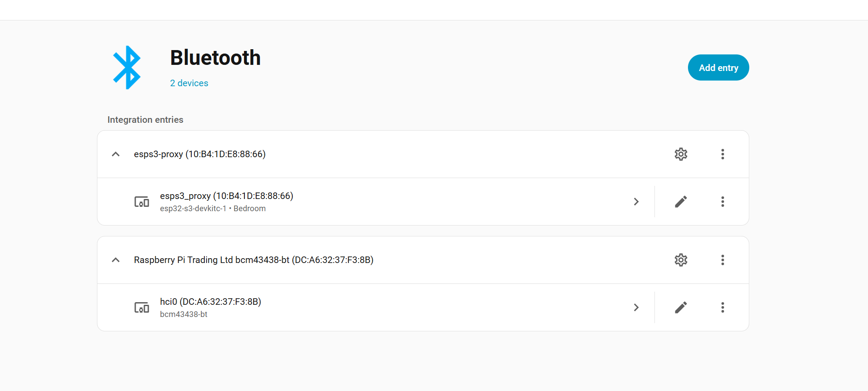Open the options menu for the Raspberry Pi entry
This screenshot has height=391, width=868.
[x=723, y=260]
